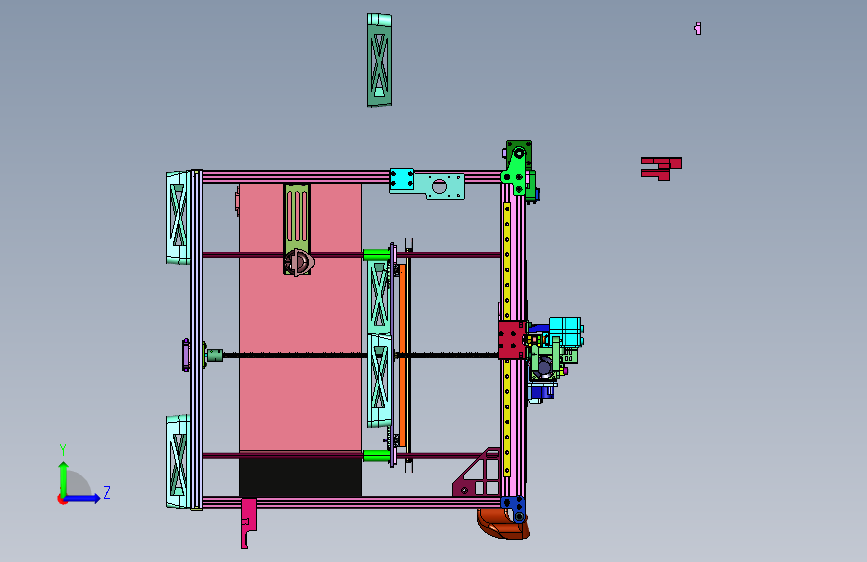Select the left vertical gray frame extrusion

[196, 340]
